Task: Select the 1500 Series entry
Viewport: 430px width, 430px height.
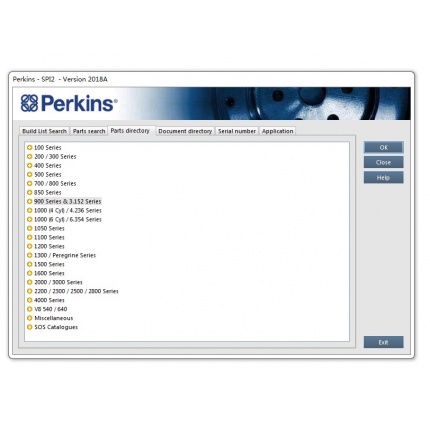Action: click(49, 264)
